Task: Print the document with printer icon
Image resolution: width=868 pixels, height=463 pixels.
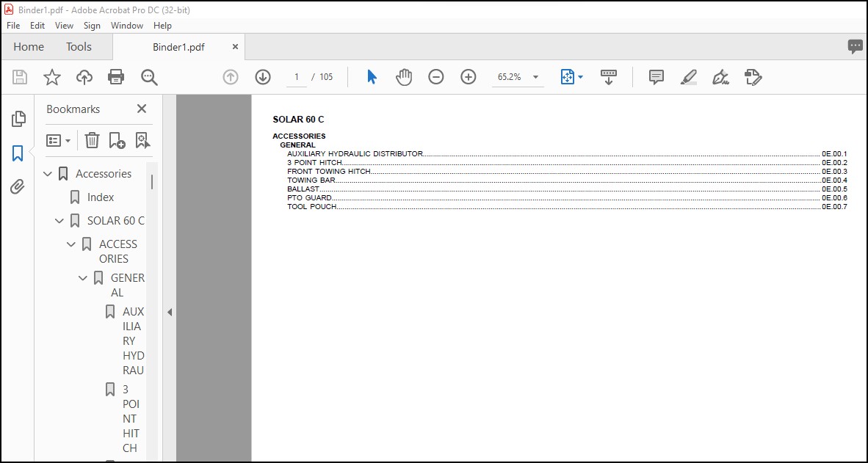Action: (116, 77)
